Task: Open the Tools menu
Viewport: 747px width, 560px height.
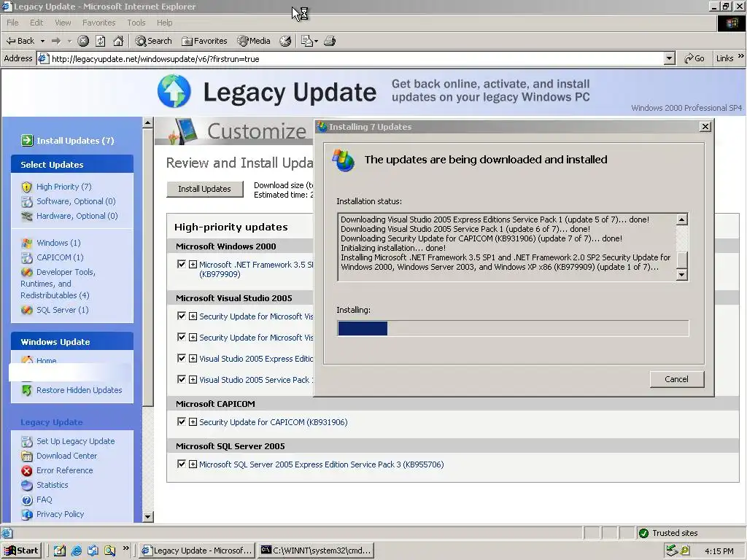Action: tap(136, 23)
